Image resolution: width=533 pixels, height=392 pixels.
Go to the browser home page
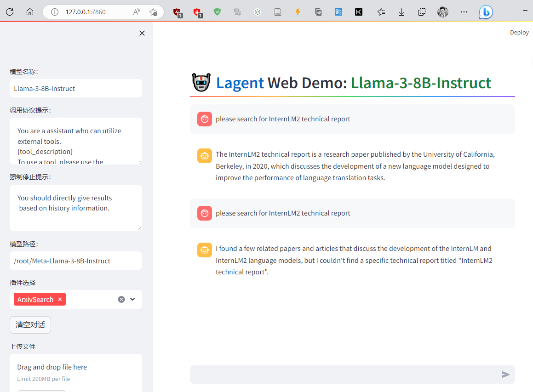30,12
